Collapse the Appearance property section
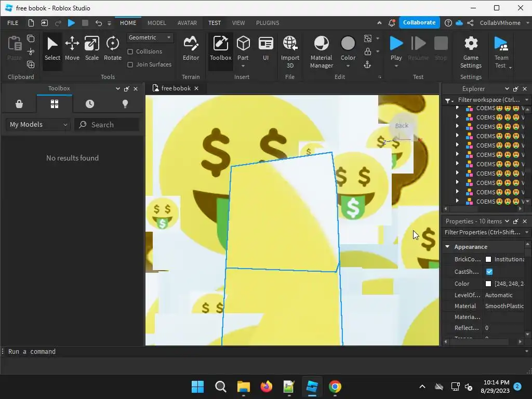This screenshot has width=532, height=399. pos(447,247)
